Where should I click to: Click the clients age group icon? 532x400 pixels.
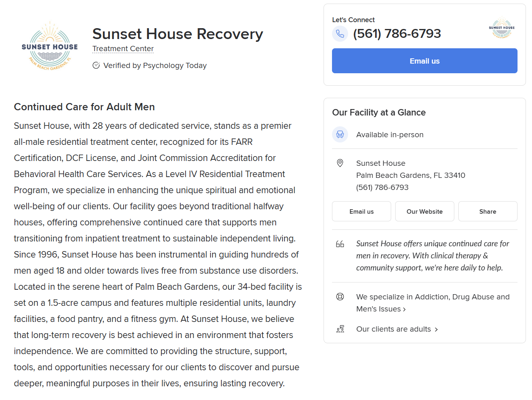coord(340,329)
